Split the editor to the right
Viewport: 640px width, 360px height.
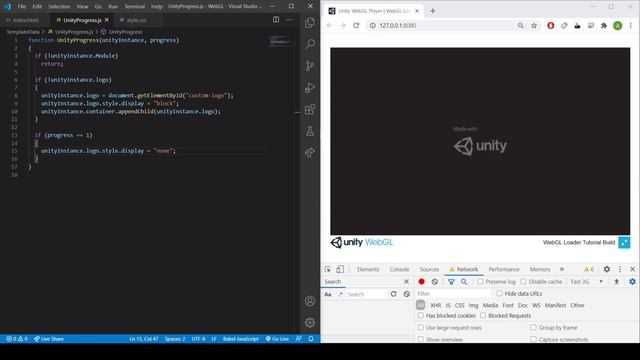(x=276, y=20)
